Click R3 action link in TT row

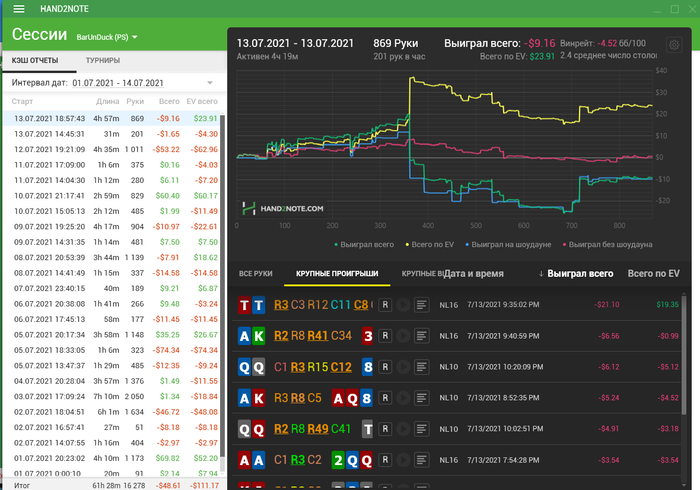281,305
